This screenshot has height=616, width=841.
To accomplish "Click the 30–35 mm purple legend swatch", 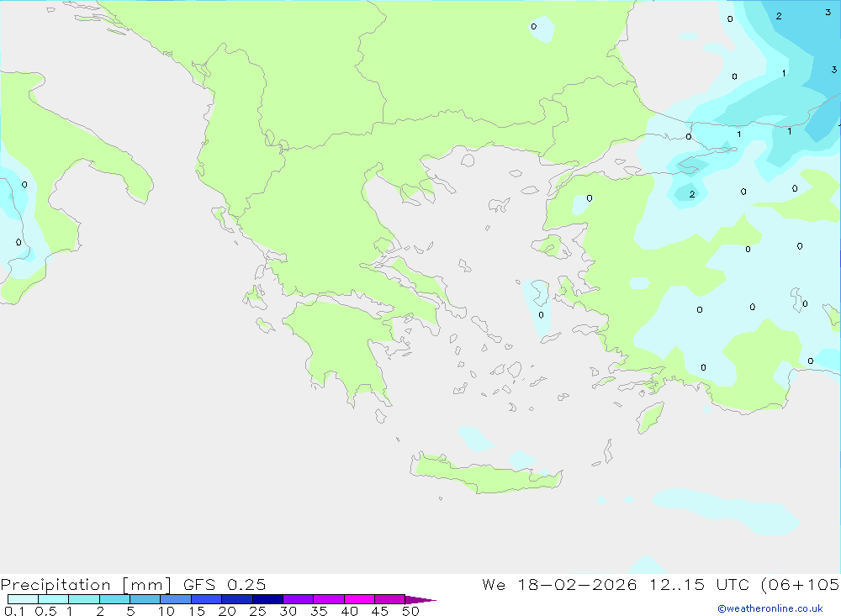I will [x=298, y=599].
